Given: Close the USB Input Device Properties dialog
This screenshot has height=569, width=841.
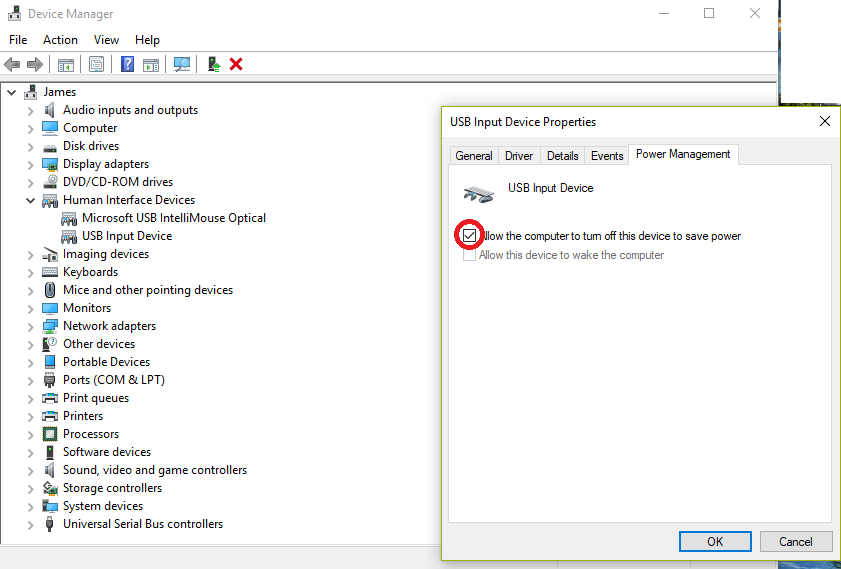Looking at the screenshot, I should [x=824, y=122].
